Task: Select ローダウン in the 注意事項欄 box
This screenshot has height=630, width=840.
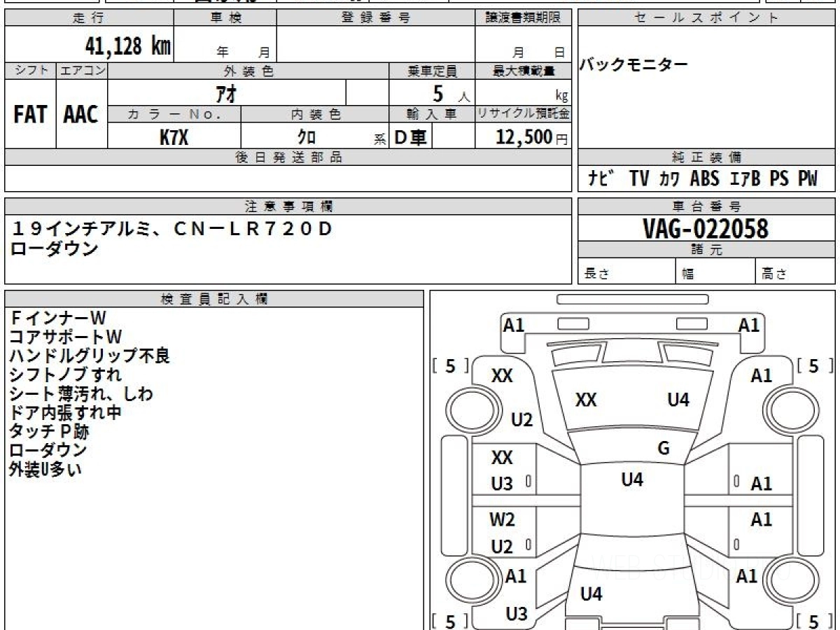Action: (55, 248)
